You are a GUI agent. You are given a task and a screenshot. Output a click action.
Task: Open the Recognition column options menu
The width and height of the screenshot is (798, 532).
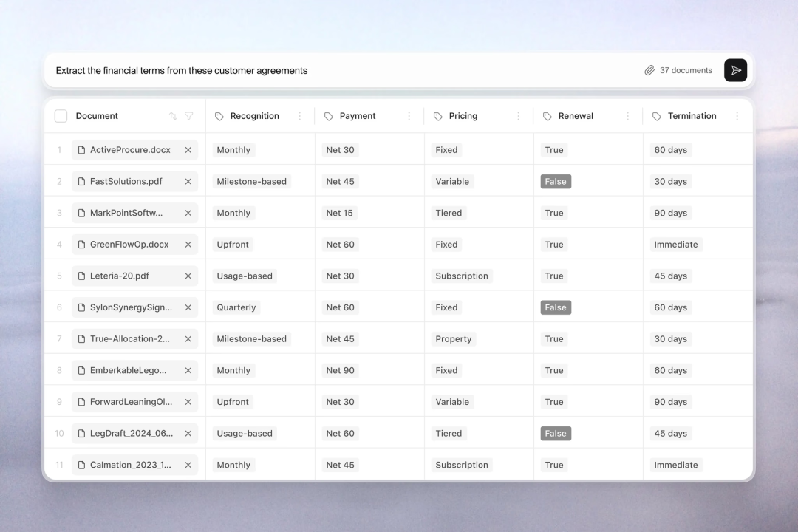tap(300, 116)
